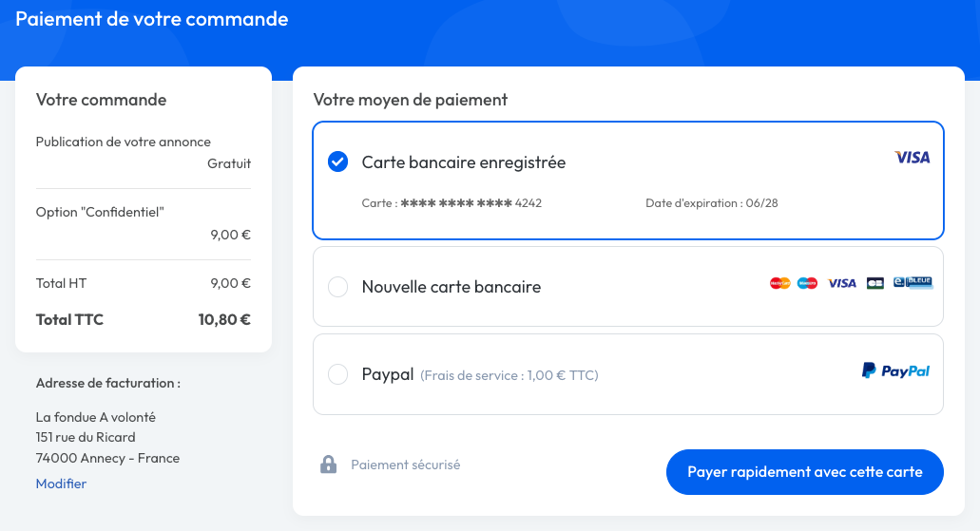Click the Option "Confidentiel" order line
The height and width of the screenshot is (531, 980).
[100, 212]
